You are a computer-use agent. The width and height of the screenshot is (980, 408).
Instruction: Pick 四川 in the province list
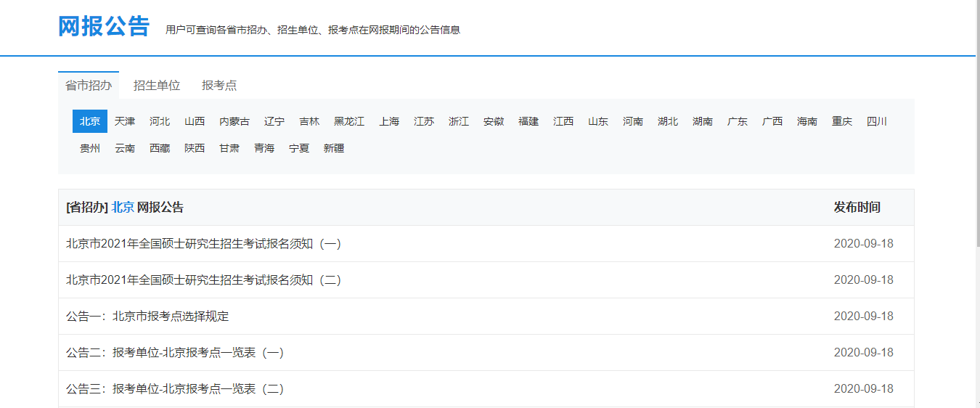click(x=877, y=121)
